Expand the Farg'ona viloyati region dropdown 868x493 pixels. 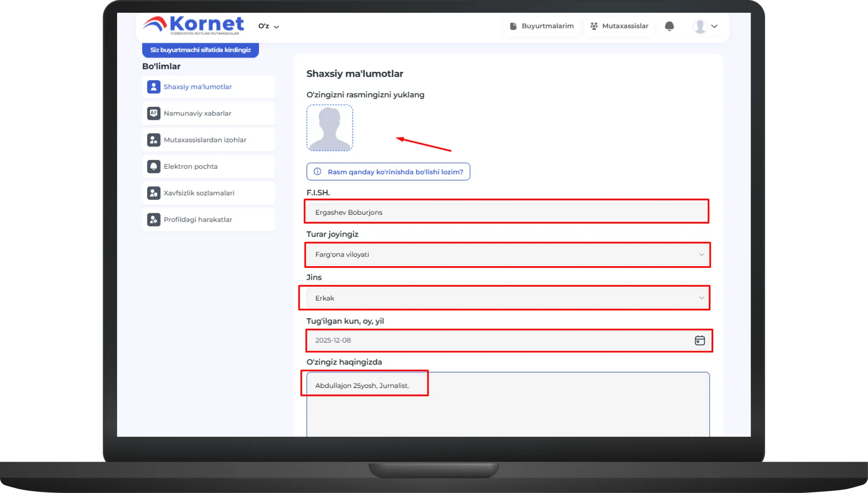coord(701,255)
